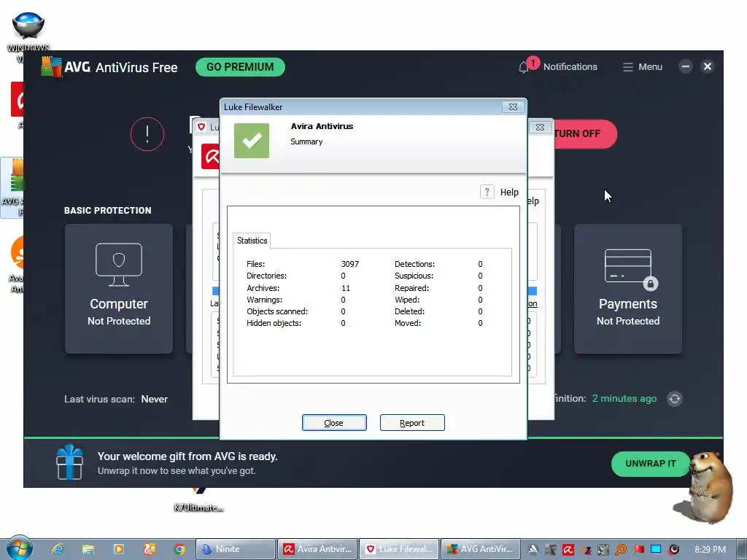Click the GO PREMIUM button in AVG
The width and height of the screenshot is (747, 560).
(240, 67)
